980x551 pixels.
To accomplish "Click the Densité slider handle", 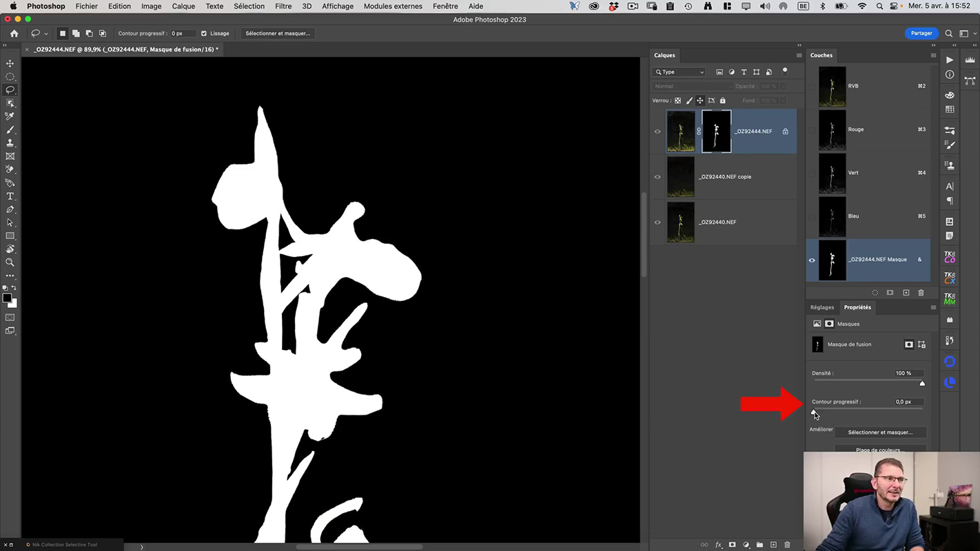I will click(922, 384).
